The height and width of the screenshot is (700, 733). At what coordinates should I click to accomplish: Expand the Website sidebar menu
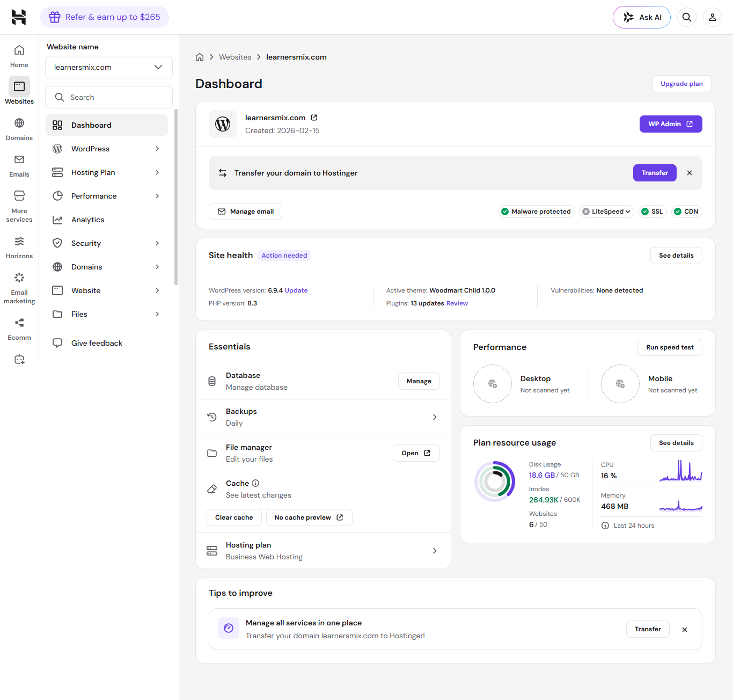(107, 290)
